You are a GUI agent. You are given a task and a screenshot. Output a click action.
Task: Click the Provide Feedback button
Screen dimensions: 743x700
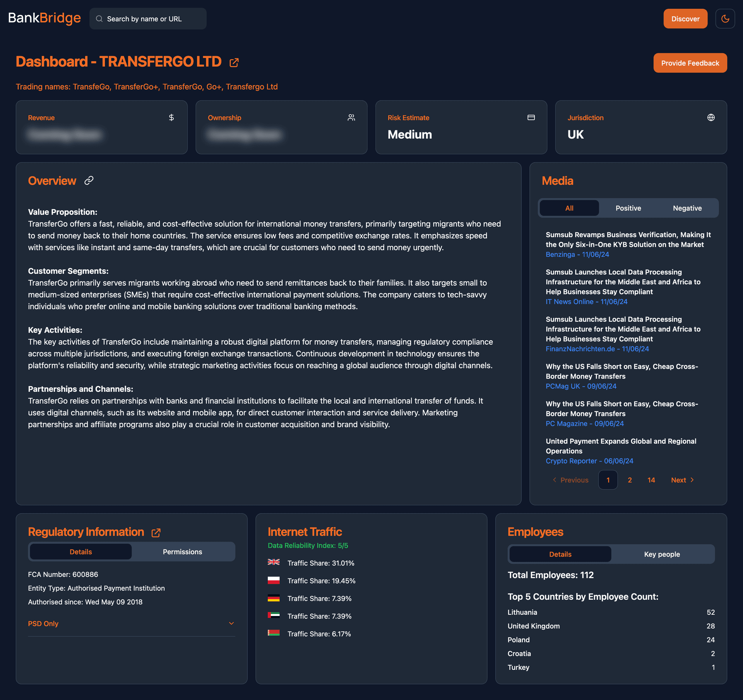(x=690, y=63)
